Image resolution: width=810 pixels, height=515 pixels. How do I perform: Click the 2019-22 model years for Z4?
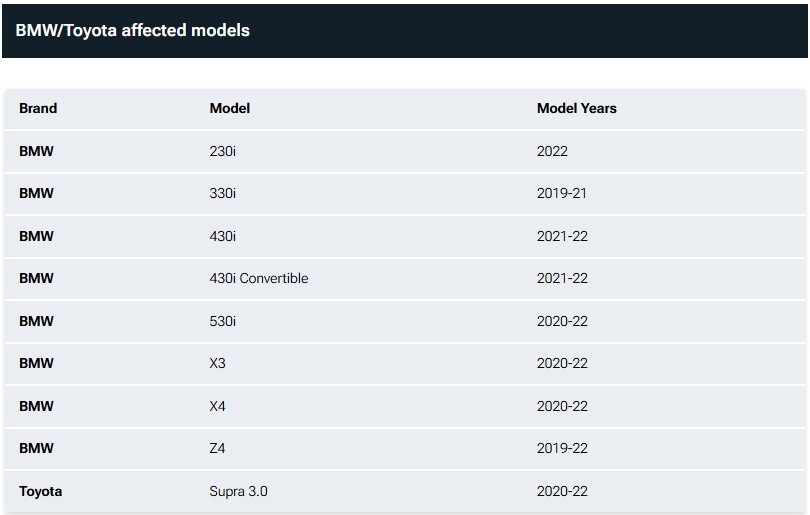tap(563, 448)
